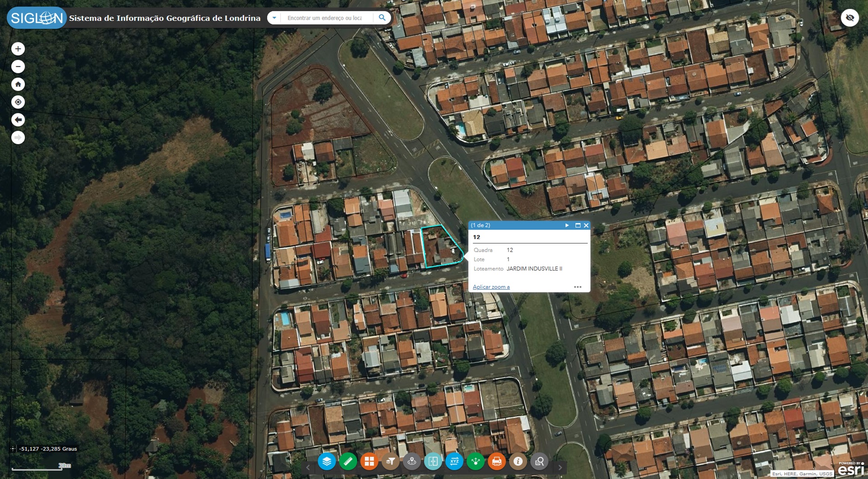The height and width of the screenshot is (479, 868).
Task: Open the Query search widget
Action: click(x=539, y=461)
